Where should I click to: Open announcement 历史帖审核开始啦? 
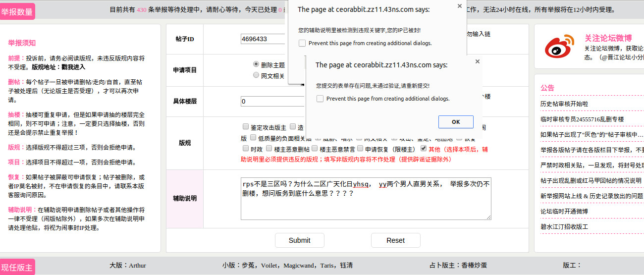[564, 104]
